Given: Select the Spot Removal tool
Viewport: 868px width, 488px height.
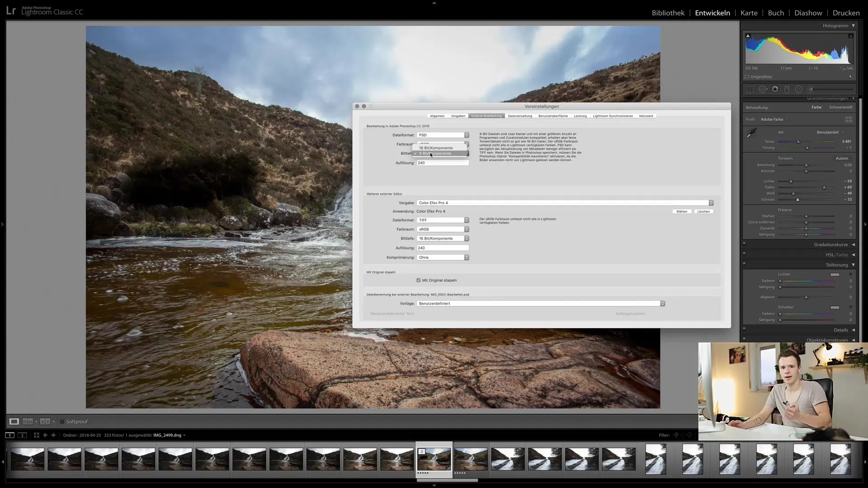Looking at the screenshot, I should (x=763, y=89).
